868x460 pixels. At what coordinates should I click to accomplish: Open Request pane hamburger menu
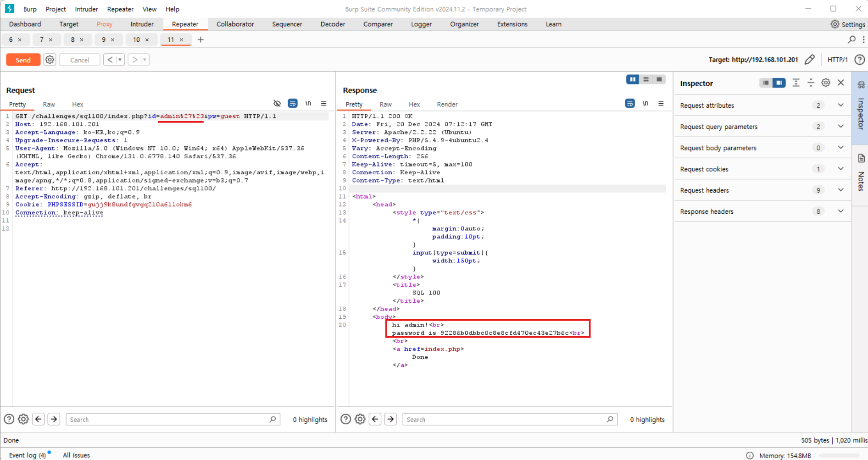point(324,104)
